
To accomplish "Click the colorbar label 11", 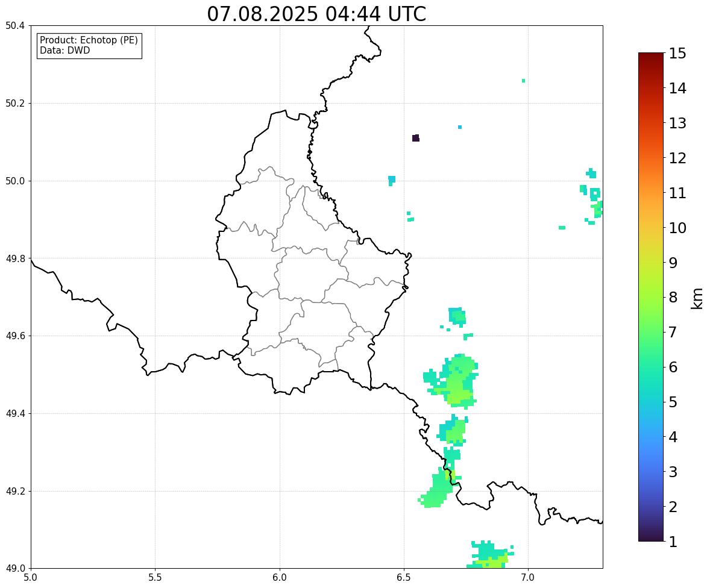I will click(677, 193).
